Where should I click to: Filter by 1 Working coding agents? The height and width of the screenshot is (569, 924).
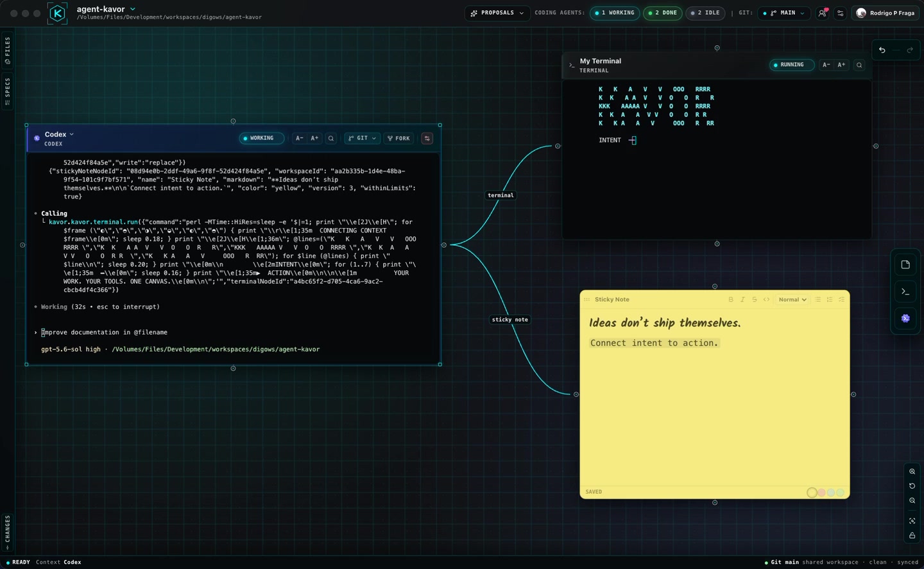point(615,13)
